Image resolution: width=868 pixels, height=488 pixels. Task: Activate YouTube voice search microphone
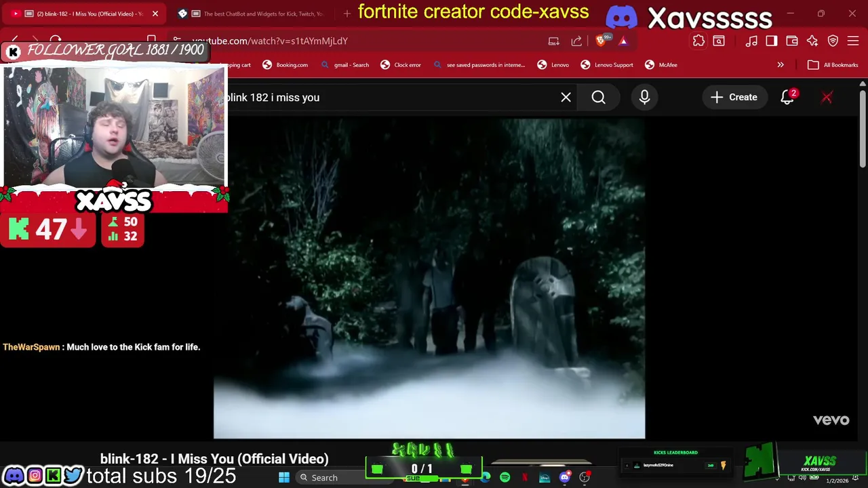(x=644, y=98)
